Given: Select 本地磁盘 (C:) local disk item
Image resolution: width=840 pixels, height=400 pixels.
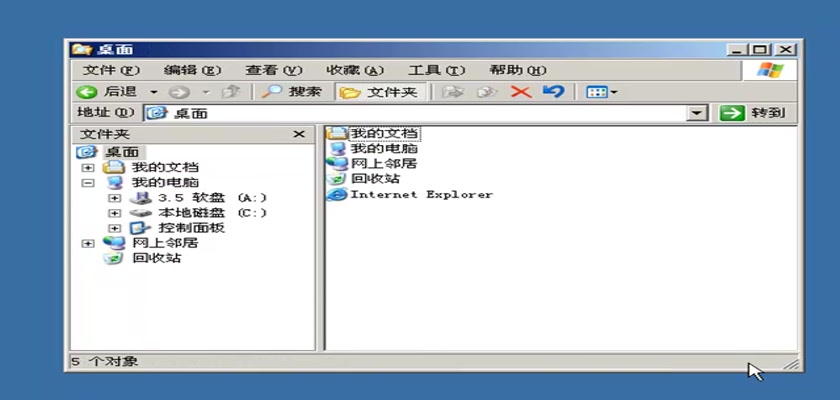Looking at the screenshot, I should (x=212, y=213).
